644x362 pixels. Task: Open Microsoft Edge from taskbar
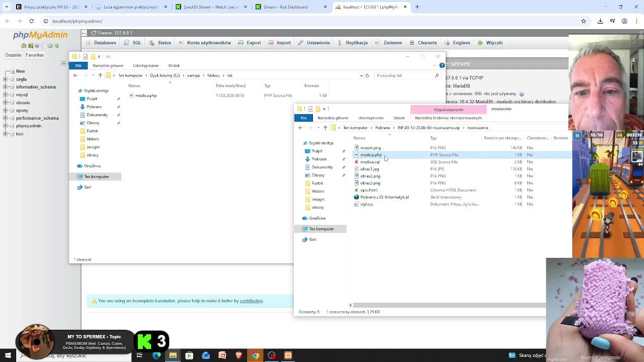tap(156, 355)
